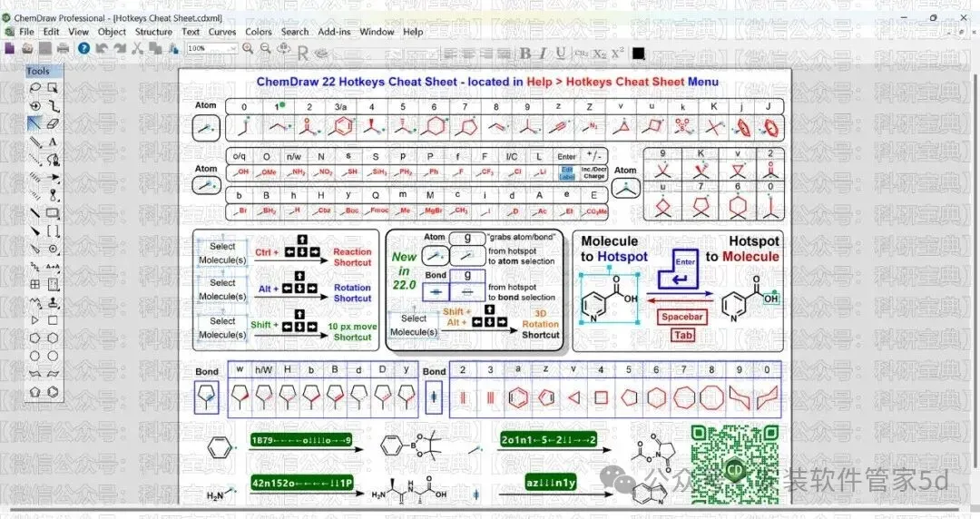This screenshot has width=980, height=519.
Task: Select the Eraser tool
Action: pyautogui.click(x=54, y=123)
